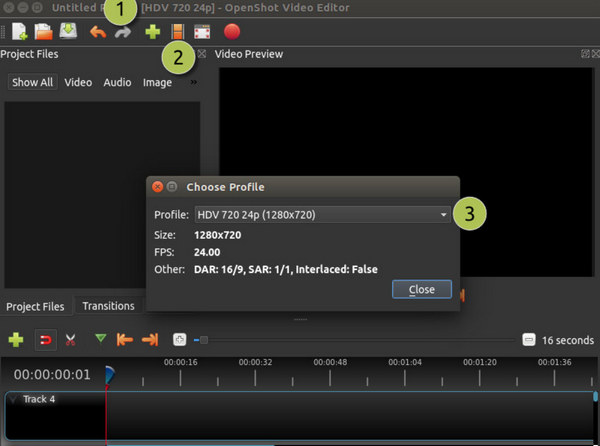
Task: Create a new project from the toolbar
Action: coord(19,31)
